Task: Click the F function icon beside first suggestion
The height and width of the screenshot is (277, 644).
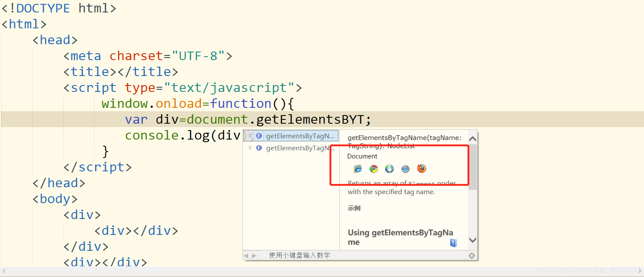Action: point(258,135)
